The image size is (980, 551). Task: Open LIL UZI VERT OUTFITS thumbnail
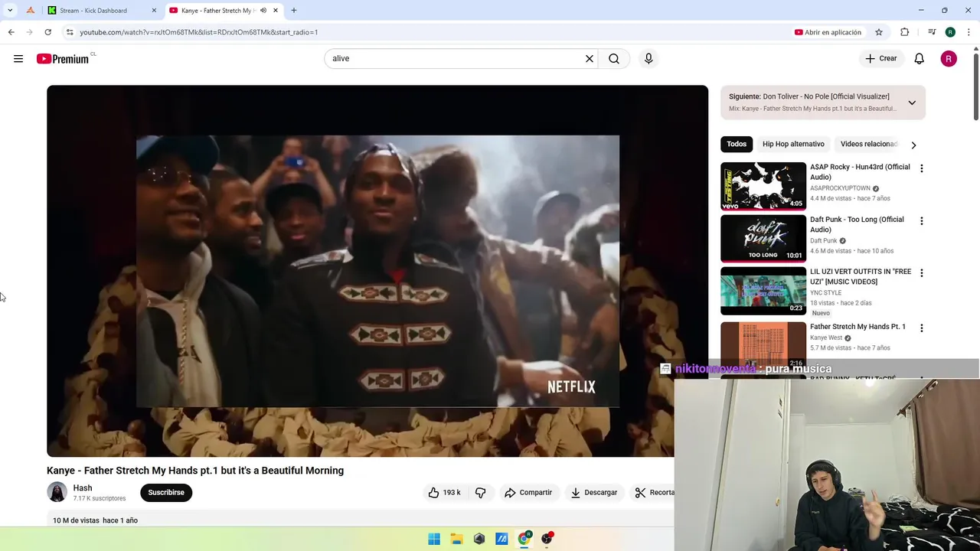point(763,291)
